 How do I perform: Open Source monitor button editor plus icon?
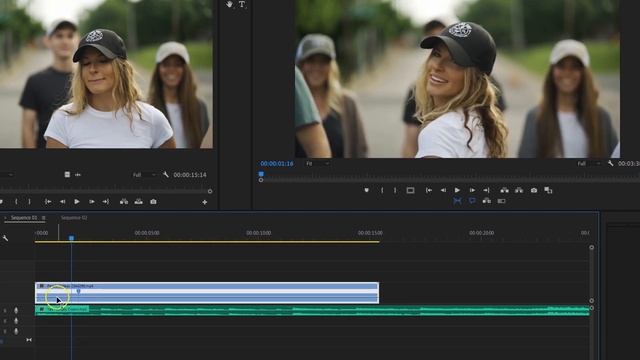(x=204, y=202)
